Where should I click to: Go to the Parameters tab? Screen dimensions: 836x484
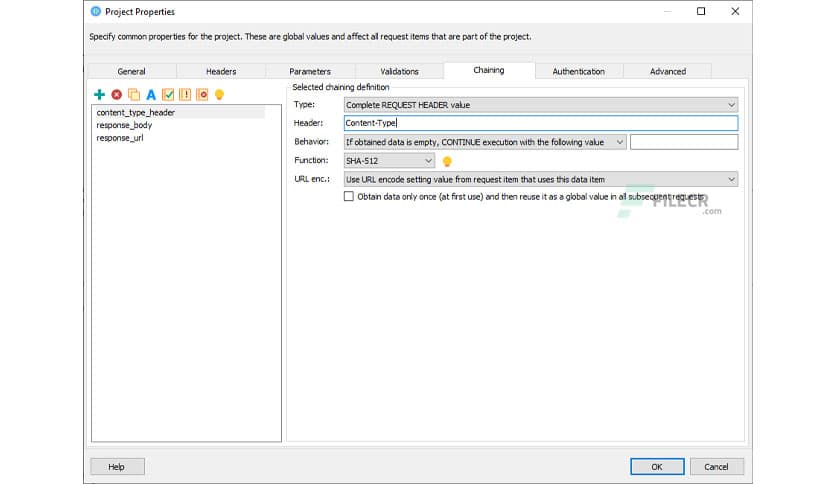click(x=310, y=71)
